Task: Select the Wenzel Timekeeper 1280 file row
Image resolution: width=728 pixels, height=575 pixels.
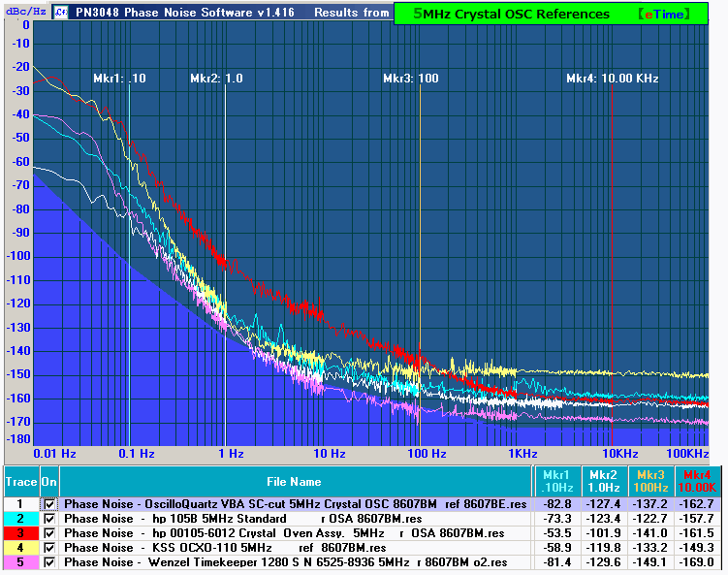Action: [285, 562]
